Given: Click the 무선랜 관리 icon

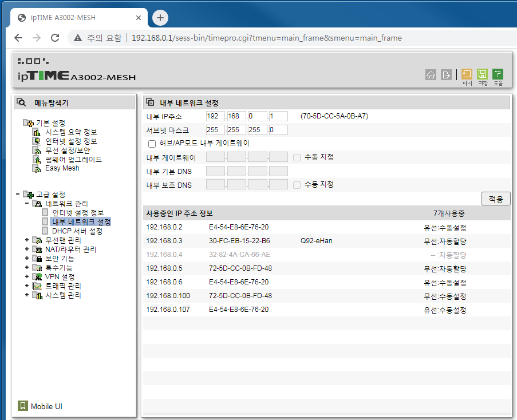Looking at the screenshot, I should tap(37, 240).
